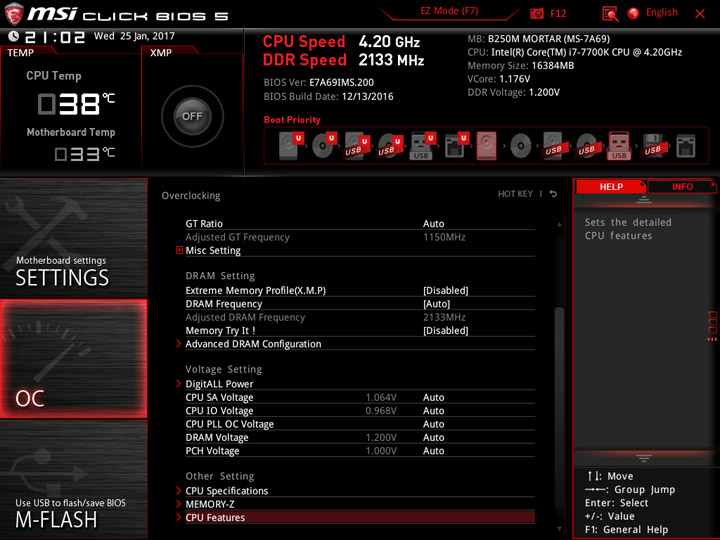Viewport: 720px width, 540px height.
Task: Edit the CPU SA Voltage Auto field
Action: click(433, 397)
